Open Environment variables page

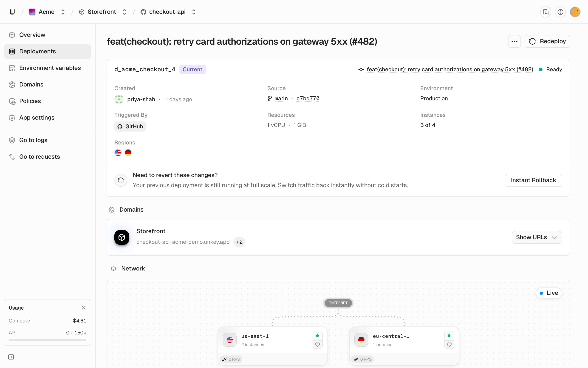coord(48,68)
